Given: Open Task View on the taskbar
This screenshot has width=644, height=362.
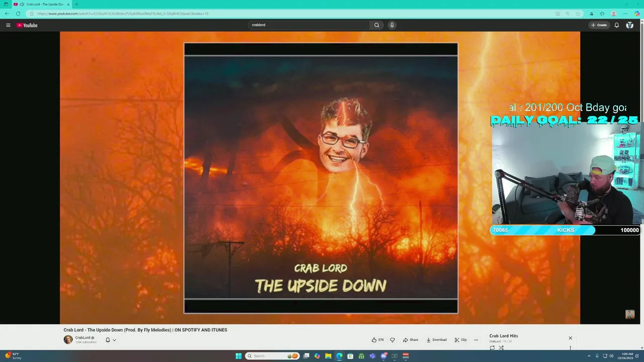Looking at the screenshot, I should pos(306,356).
